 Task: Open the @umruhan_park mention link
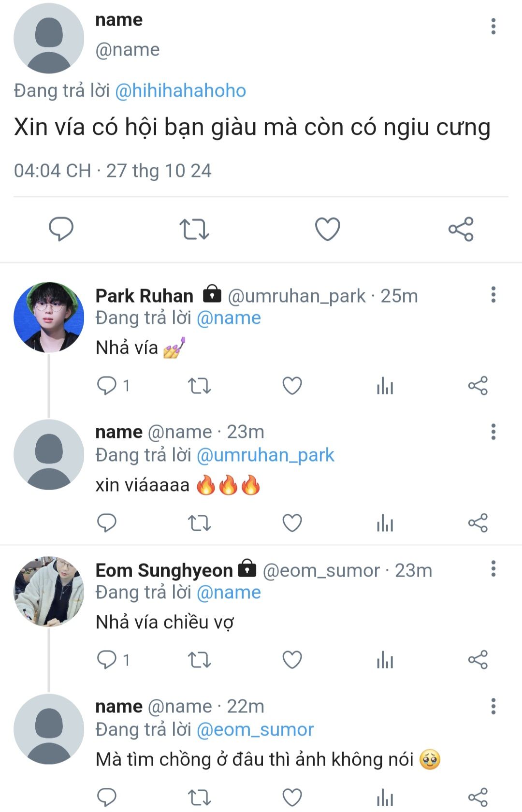coord(265,455)
